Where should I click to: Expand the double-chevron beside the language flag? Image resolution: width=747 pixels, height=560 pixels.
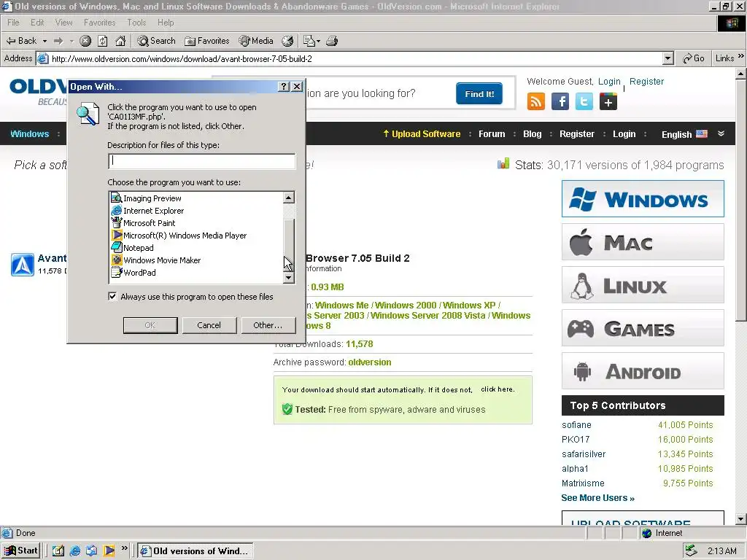point(721,134)
